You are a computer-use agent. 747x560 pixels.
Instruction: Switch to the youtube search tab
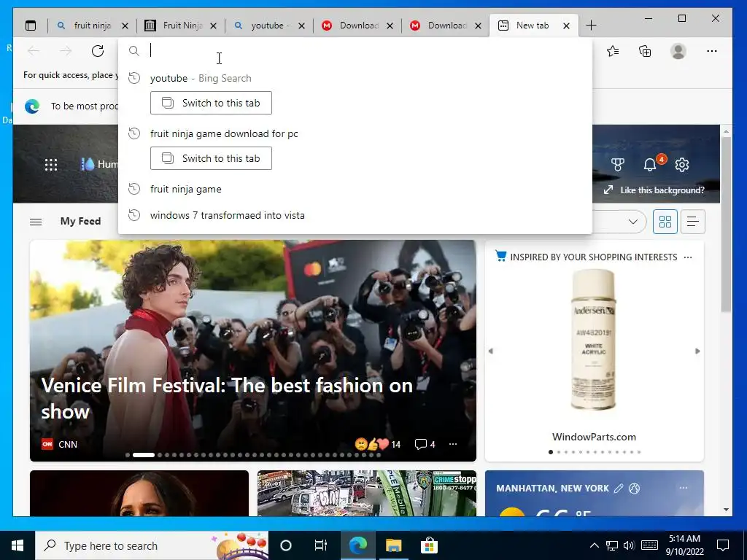coord(269,26)
